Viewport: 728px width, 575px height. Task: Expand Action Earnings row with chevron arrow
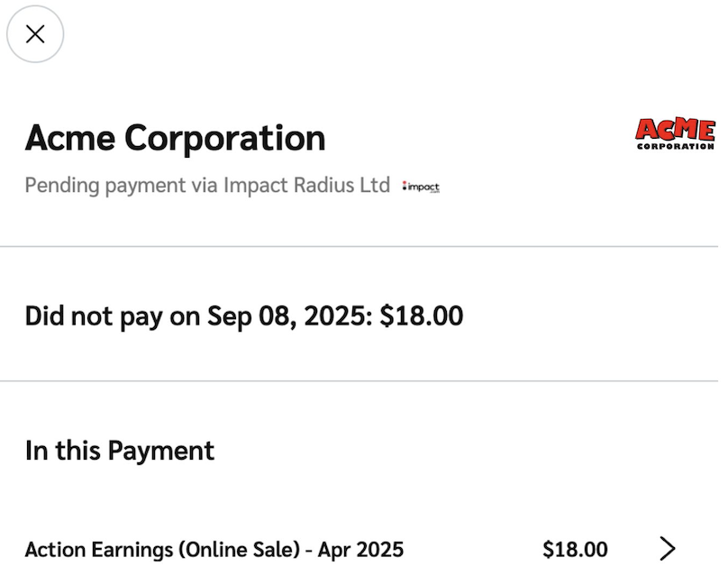coord(667,548)
